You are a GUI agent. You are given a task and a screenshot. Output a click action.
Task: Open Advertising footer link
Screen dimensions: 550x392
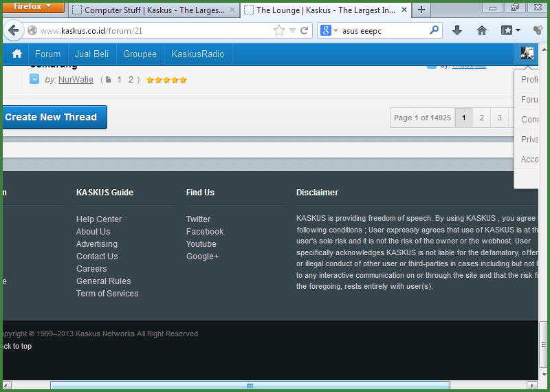coord(97,244)
